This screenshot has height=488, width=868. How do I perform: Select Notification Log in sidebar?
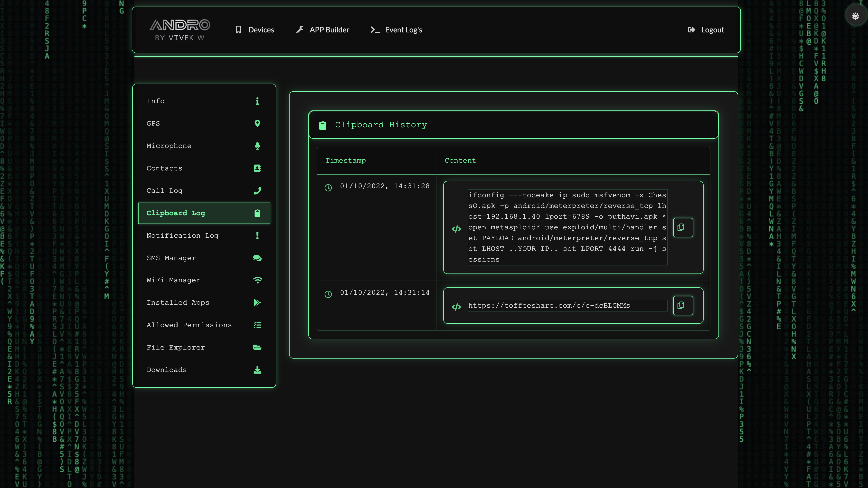point(182,235)
